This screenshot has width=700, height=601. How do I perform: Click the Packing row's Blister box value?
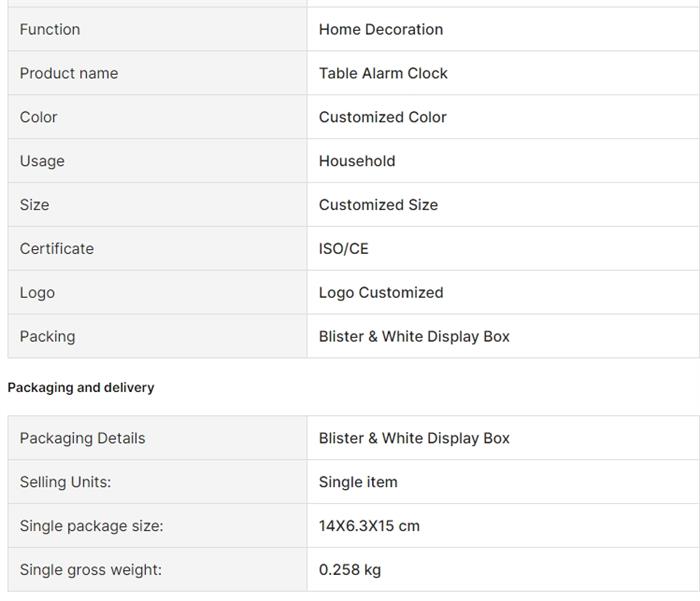tap(414, 337)
